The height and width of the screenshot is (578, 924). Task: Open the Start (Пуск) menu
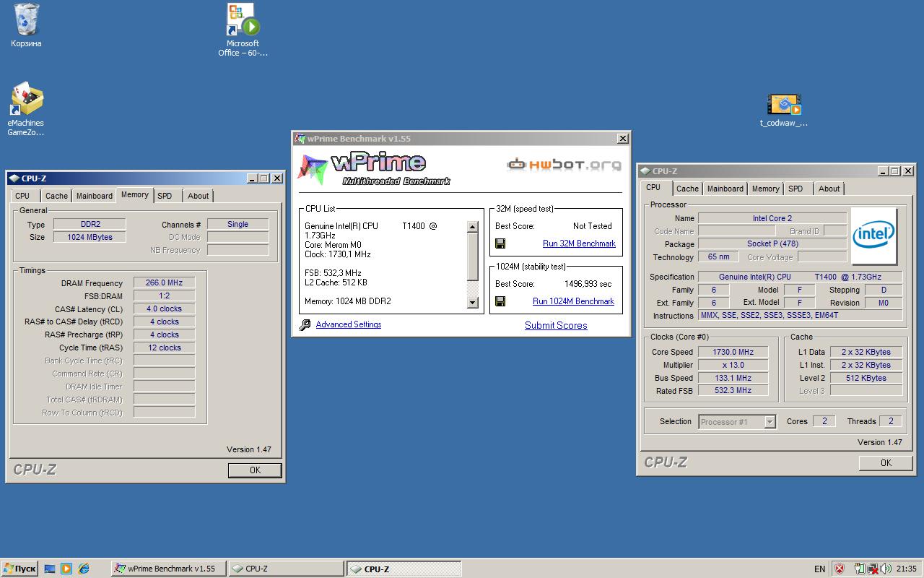(x=19, y=569)
